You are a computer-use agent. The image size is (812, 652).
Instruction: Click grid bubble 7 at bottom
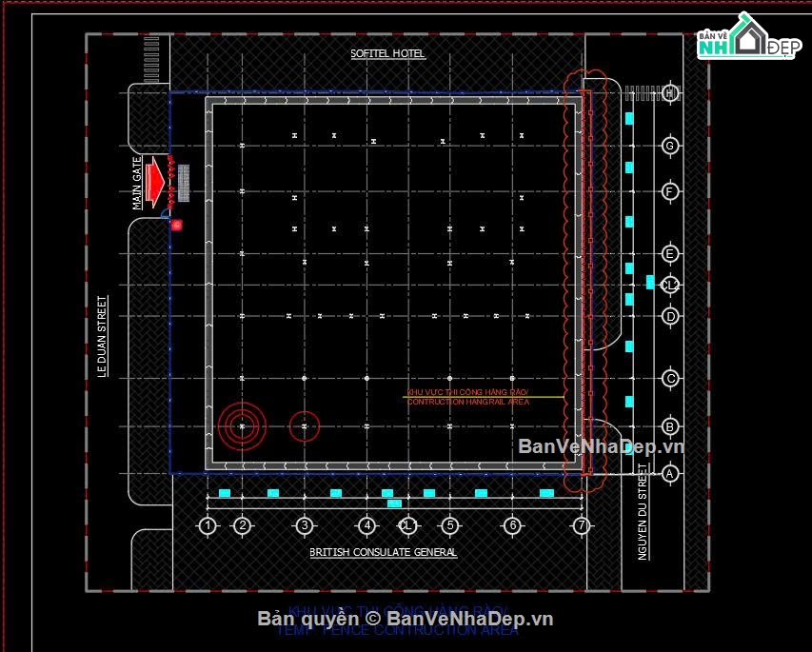(581, 525)
